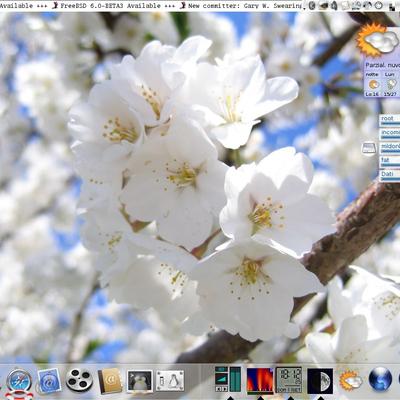Click the large sun and cloud weather icon
This screenshot has width=400, height=400.
(377, 39)
